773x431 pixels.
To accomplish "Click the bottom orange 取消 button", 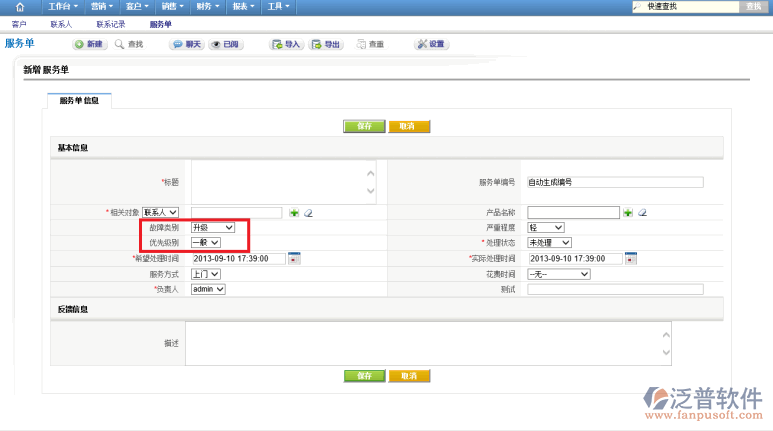I will 409,376.
